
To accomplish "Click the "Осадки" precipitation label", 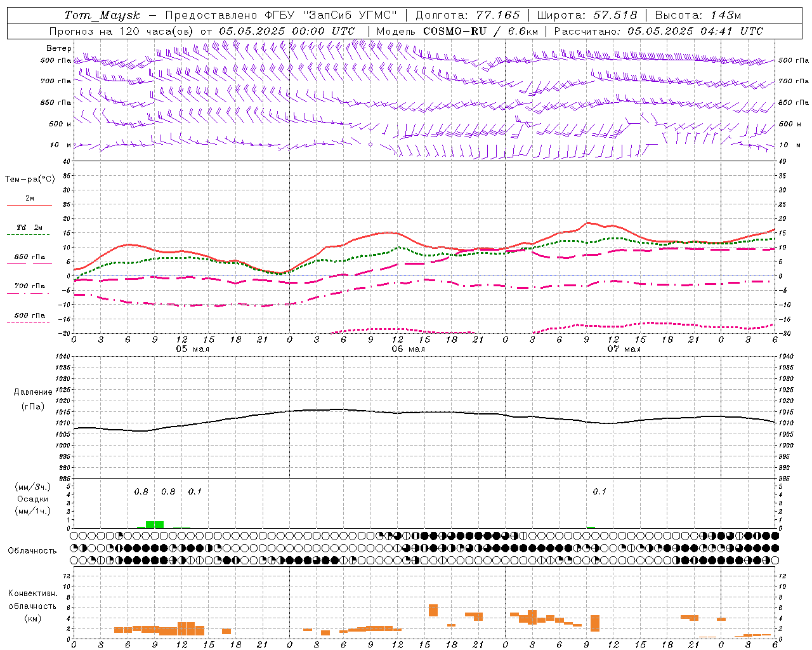I will (x=33, y=499).
